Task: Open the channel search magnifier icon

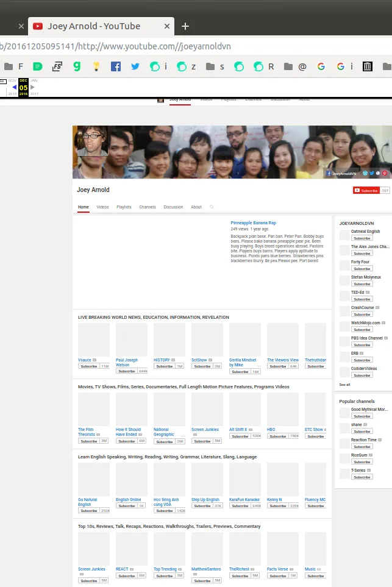Action: coord(212,207)
